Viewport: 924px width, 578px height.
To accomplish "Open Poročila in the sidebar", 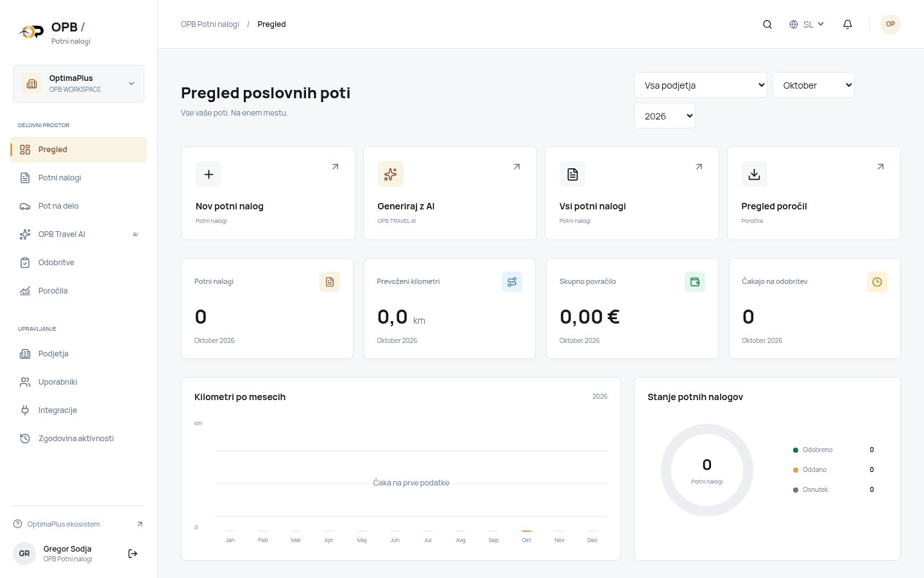I will [x=78, y=291].
